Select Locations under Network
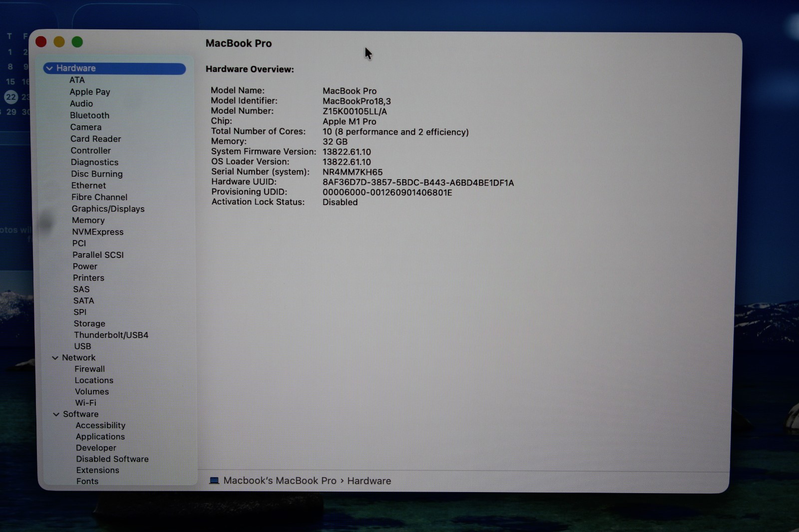The height and width of the screenshot is (532, 799). coord(94,380)
